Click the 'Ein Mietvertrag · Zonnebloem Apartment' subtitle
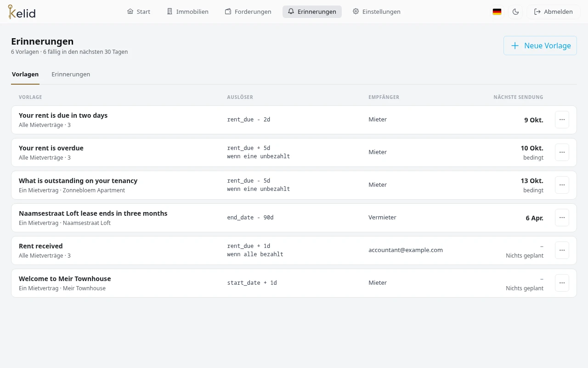Screen dimensions: 588x368 [x=72, y=190]
